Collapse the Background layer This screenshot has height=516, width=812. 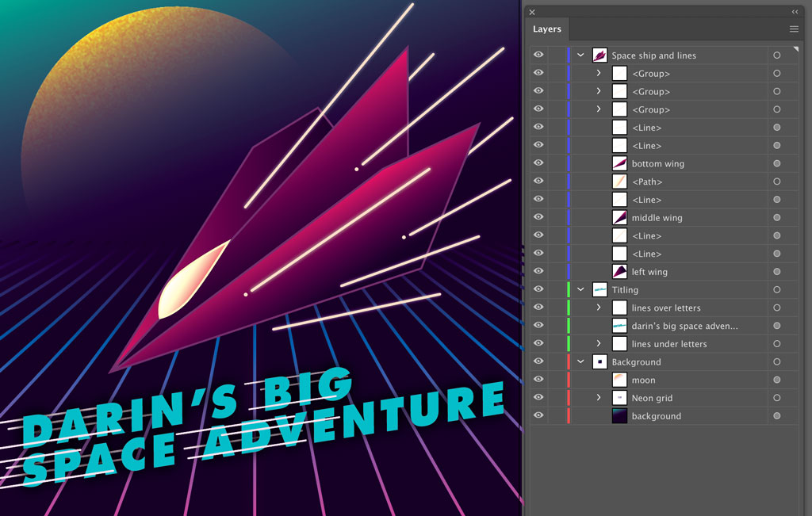pyautogui.click(x=580, y=361)
